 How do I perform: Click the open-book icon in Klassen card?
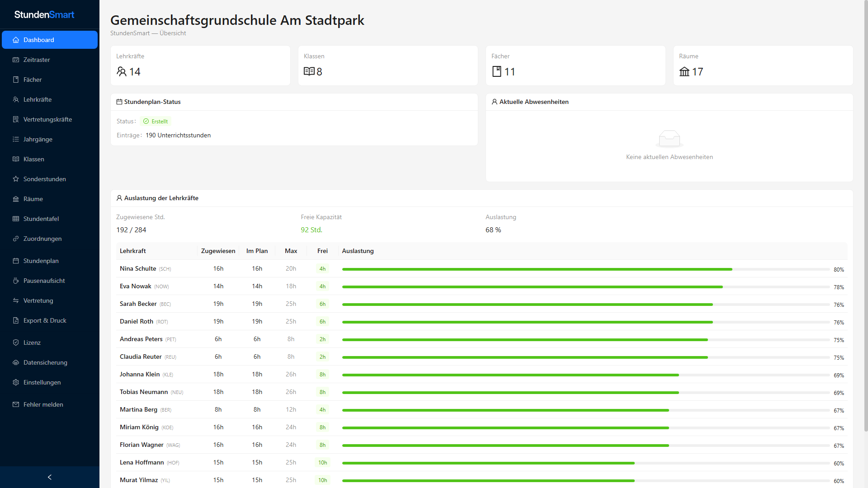pyautogui.click(x=309, y=71)
